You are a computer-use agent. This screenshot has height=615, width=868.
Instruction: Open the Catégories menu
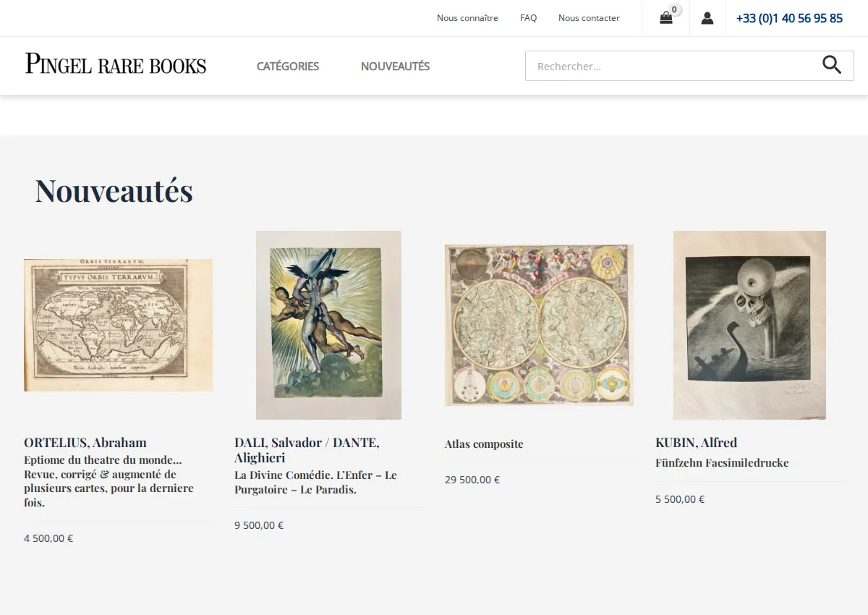coord(288,66)
